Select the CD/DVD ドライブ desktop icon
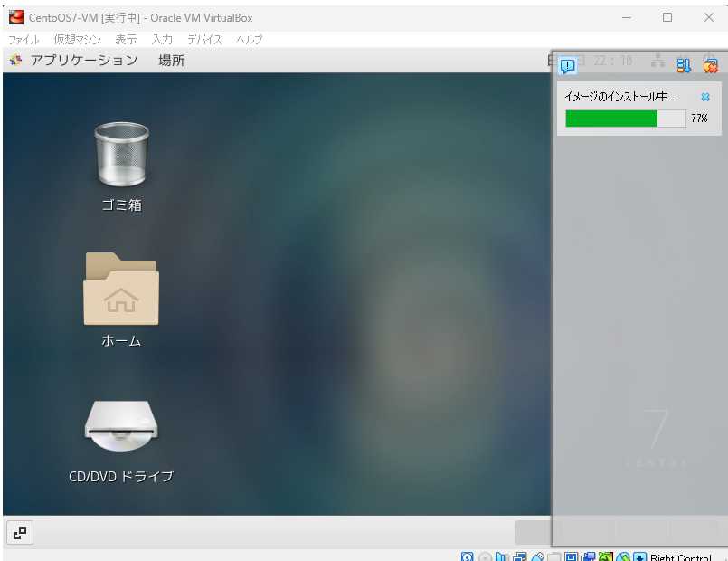 click(121, 428)
